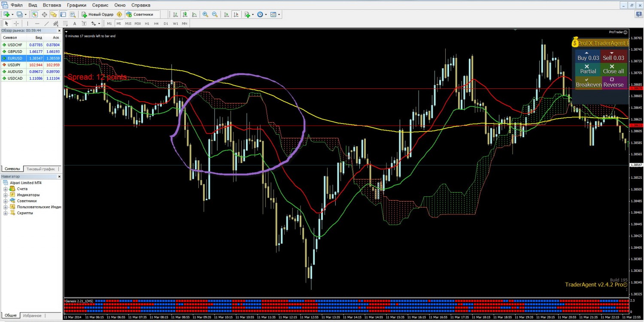The image size is (644, 322).
Task: Select the Vertical Line drawing tool
Action: (x=27, y=23)
